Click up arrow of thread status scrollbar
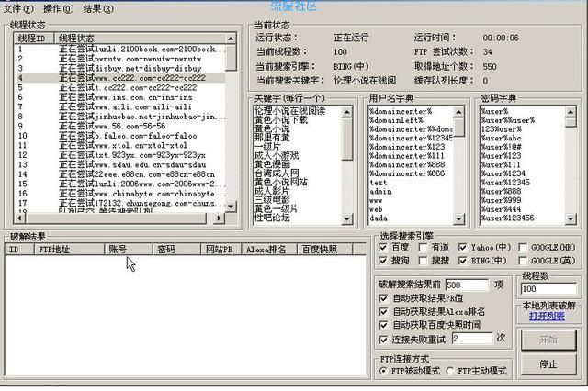588x391 pixels. pyautogui.click(x=231, y=39)
